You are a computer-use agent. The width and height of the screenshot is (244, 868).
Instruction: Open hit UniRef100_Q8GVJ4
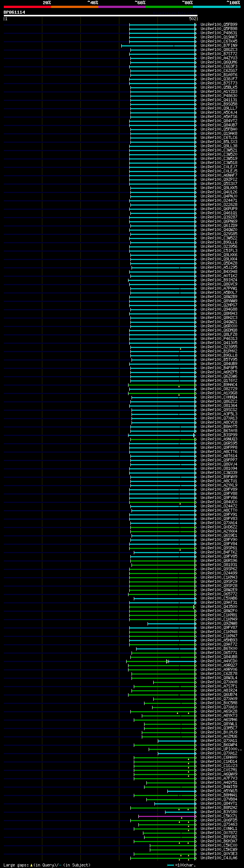pos(219,464)
